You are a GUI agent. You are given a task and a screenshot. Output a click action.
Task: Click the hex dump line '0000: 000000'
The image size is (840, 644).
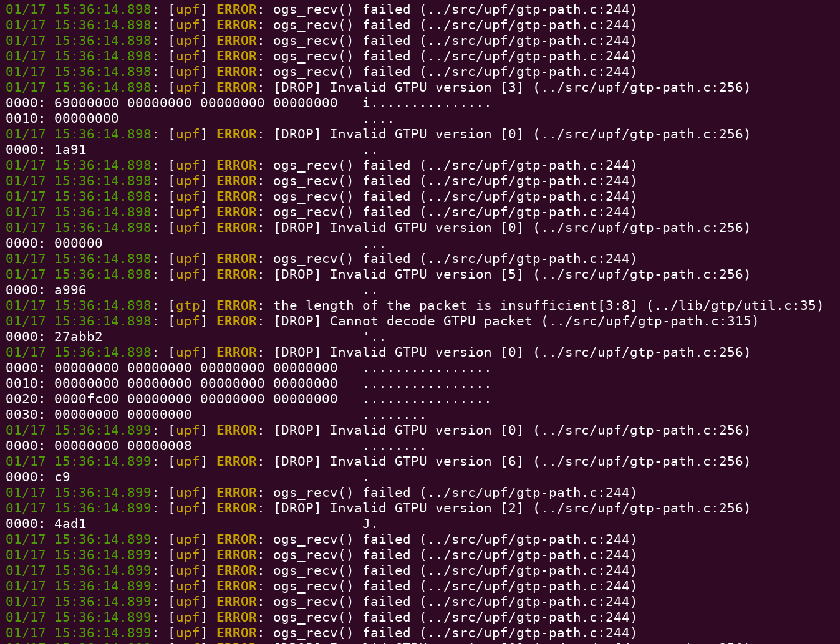pyautogui.click(x=196, y=243)
